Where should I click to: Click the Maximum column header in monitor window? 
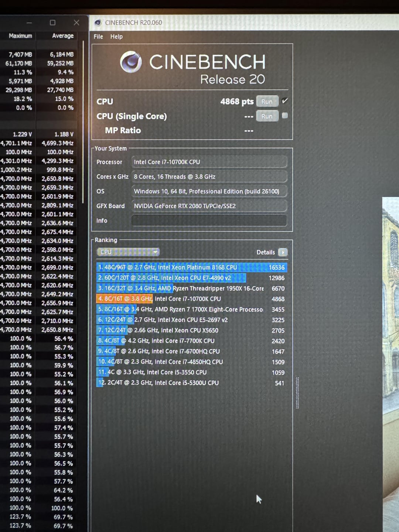pos(20,36)
